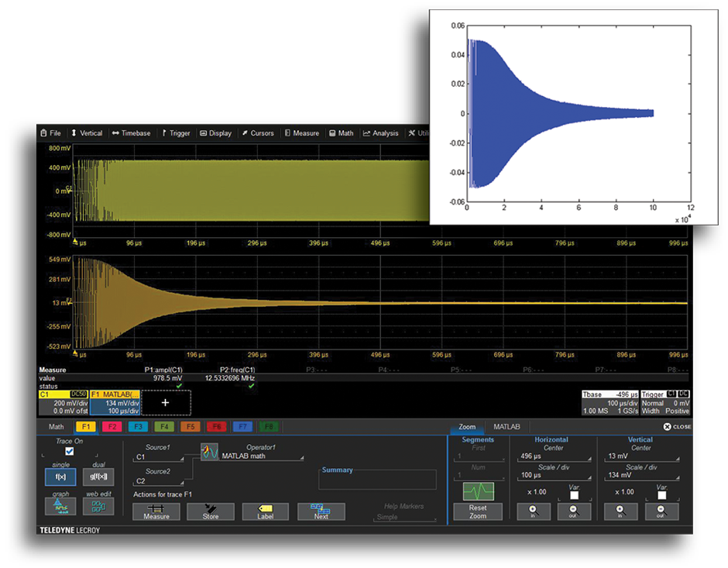Expand the Operator1 MATLAB math selector

[x=259, y=456]
